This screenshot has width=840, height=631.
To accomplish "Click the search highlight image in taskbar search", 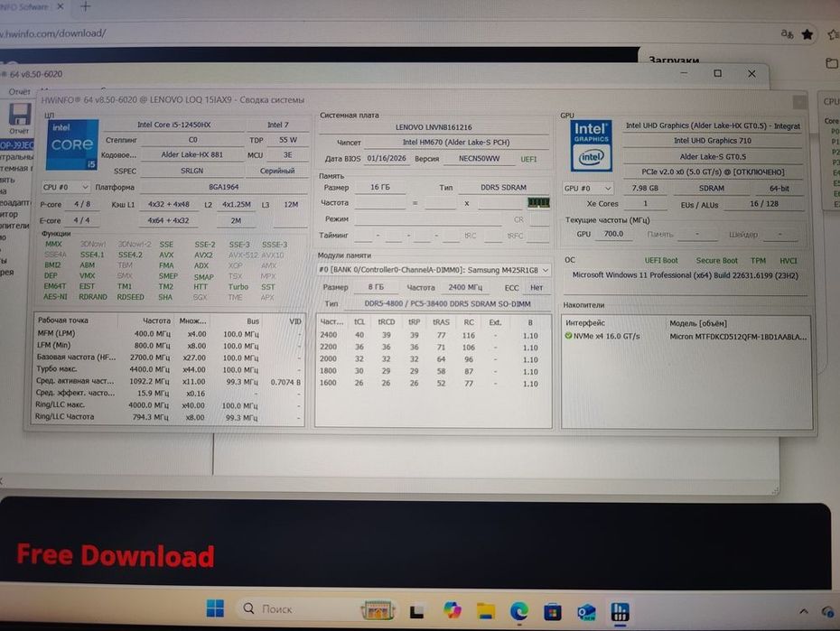I will coord(378,609).
